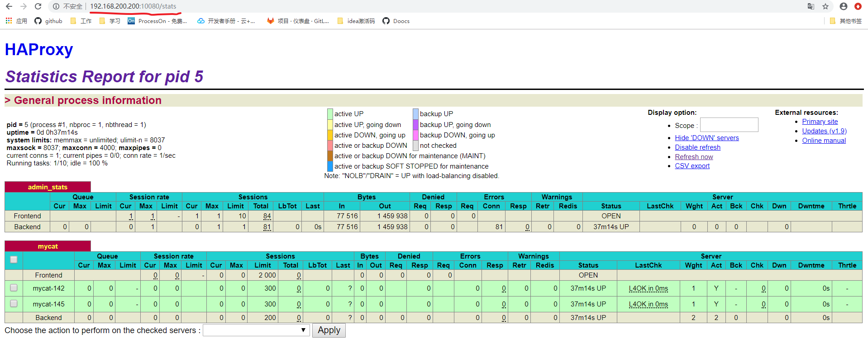The height and width of the screenshot is (353, 868).
Task: Click the mycat-145 server name cell
Action: point(48,304)
